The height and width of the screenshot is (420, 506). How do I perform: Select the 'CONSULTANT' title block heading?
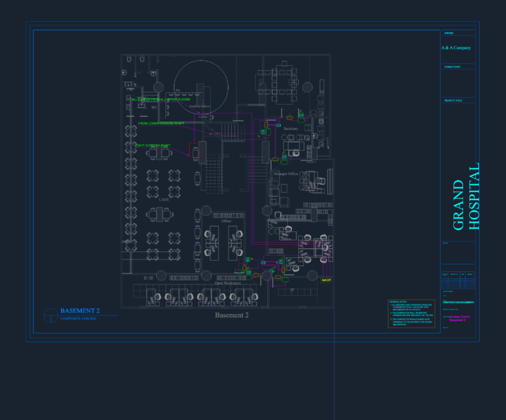452,66
